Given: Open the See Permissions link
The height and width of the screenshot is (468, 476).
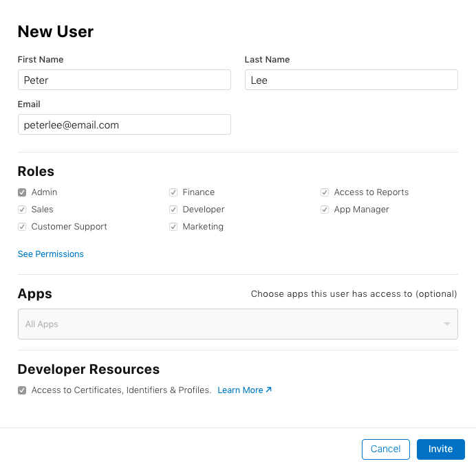Looking at the screenshot, I should [x=51, y=254].
